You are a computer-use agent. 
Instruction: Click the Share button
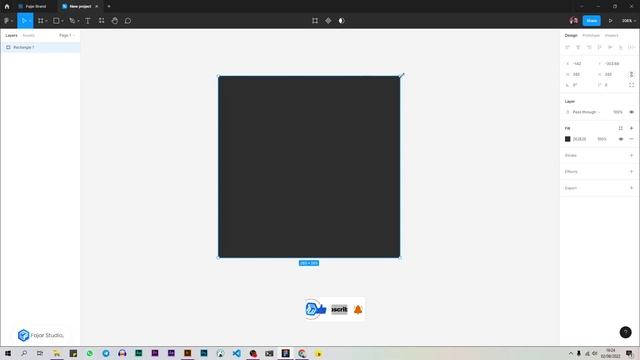pos(591,20)
